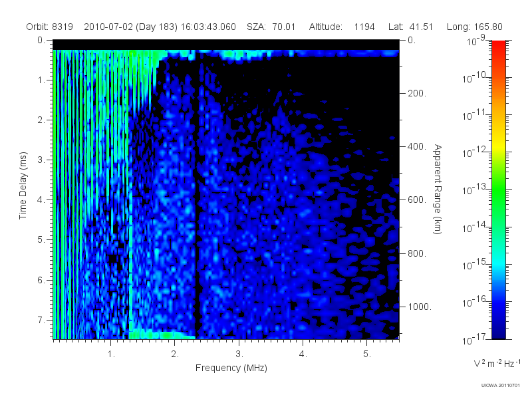The height and width of the screenshot is (399, 532).
Task: Click the 'UIOWA 20110701' credit text
Action: click(x=501, y=386)
